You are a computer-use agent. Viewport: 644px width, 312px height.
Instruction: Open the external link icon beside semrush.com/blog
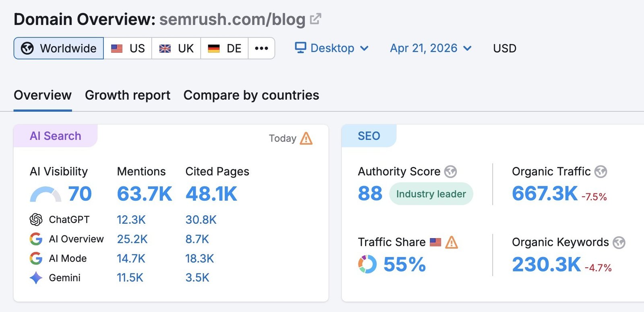316,19
